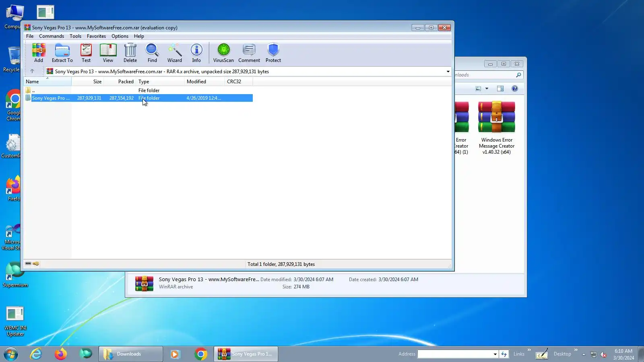Expand the Desktop toolbar chevron
644x362 pixels.
(x=576, y=350)
